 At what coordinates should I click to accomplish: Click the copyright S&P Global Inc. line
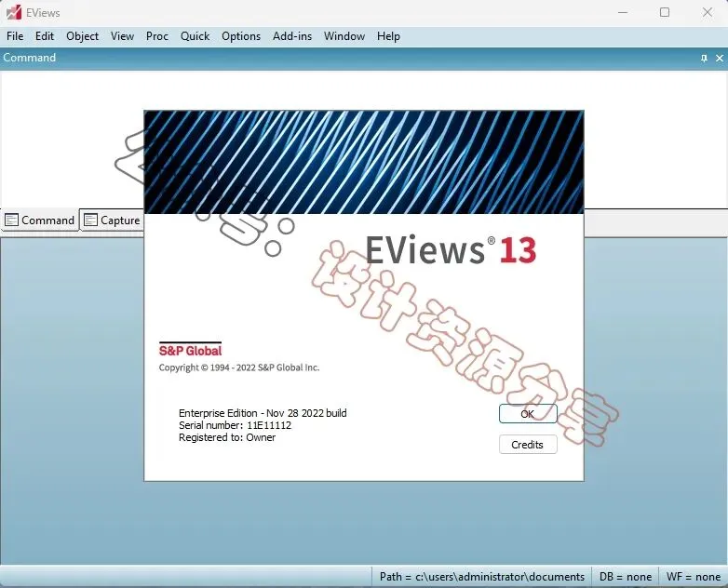[239, 367]
